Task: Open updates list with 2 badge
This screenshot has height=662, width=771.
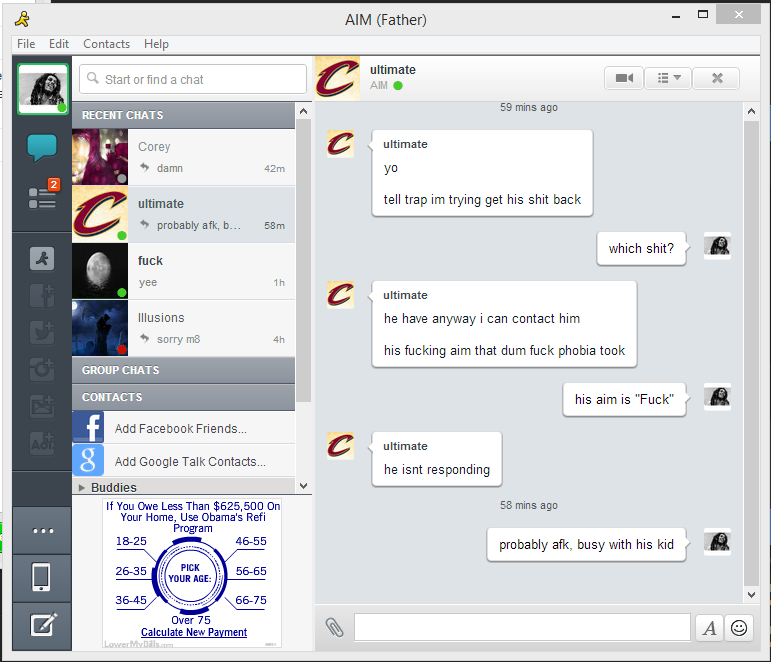Action: 43,194
